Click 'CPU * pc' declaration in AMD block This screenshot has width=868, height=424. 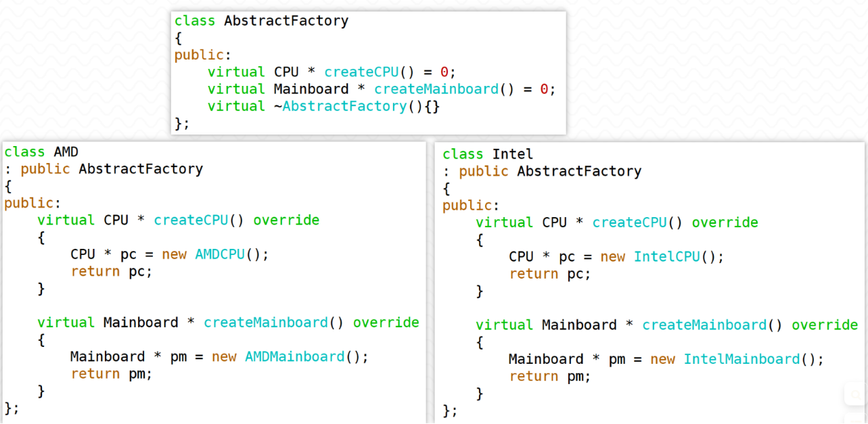(x=104, y=254)
